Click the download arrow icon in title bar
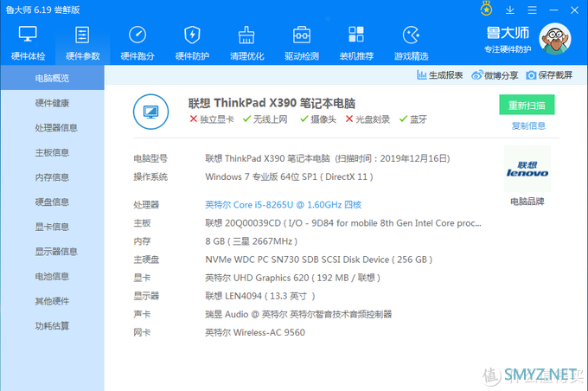 [510, 10]
